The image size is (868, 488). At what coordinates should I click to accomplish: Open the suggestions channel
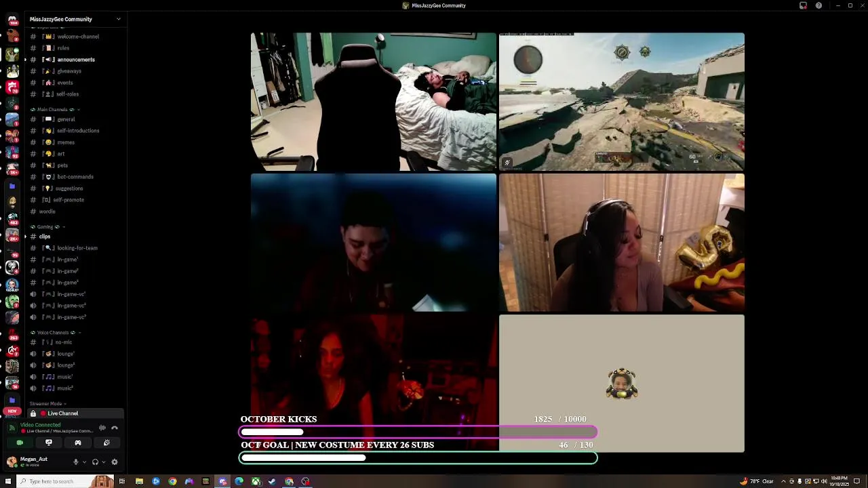click(x=75, y=188)
